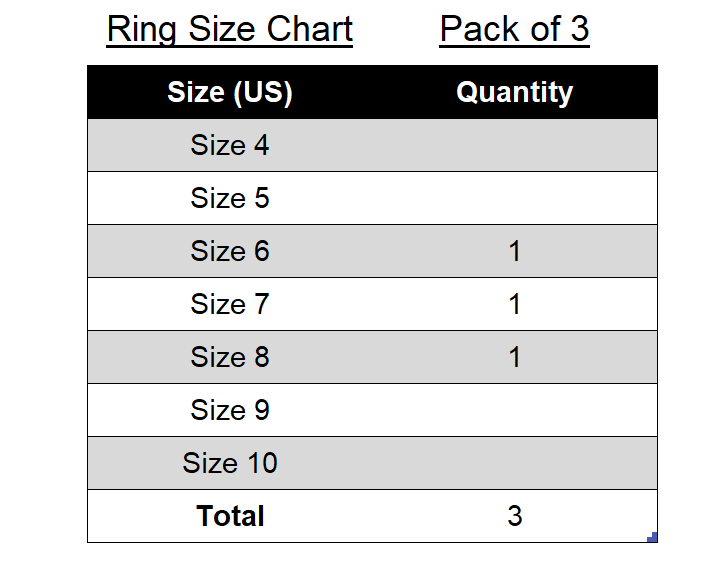Select the empty quantity cell for Size 5
The width and height of the screenshot is (725, 570).
(x=514, y=199)
